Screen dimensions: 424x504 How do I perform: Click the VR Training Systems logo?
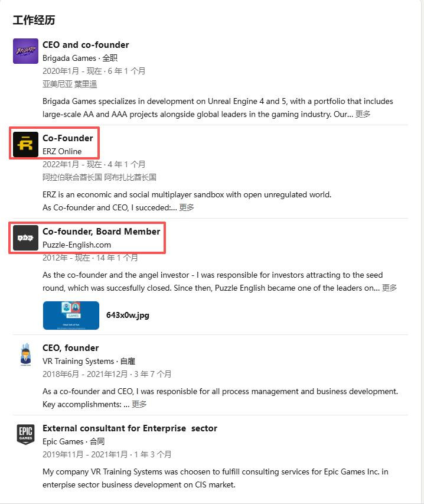25,355
